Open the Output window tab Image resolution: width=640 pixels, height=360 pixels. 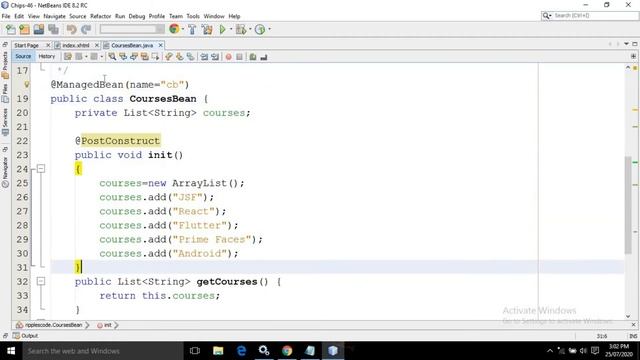tap(25, 336)
